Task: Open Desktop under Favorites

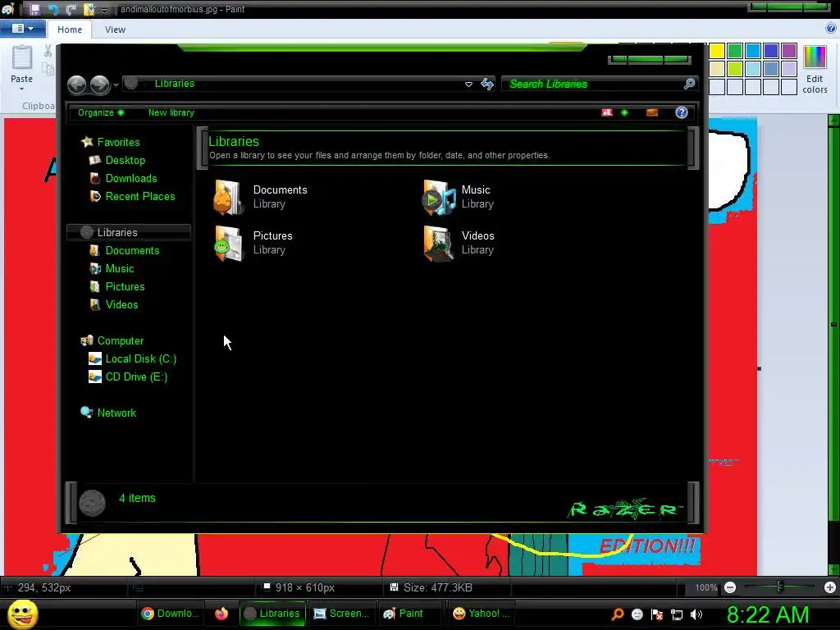Action: click(125, 160)
